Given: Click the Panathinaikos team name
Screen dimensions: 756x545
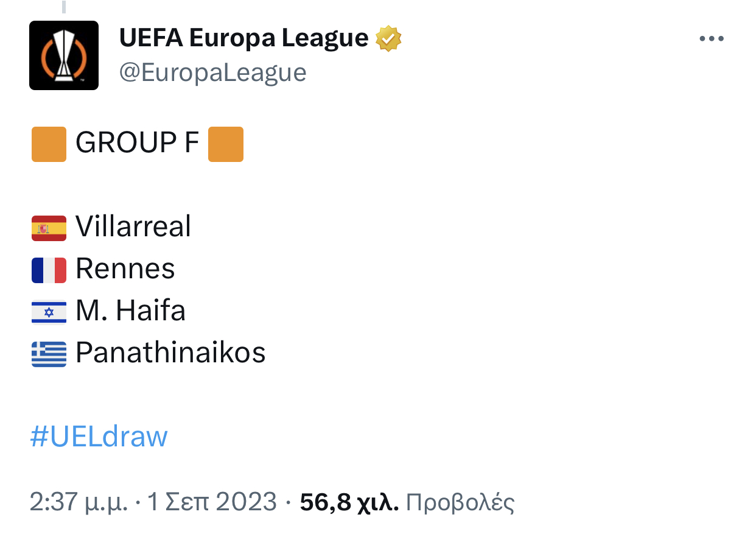Looking at the screenshot, I should (170, 353).
